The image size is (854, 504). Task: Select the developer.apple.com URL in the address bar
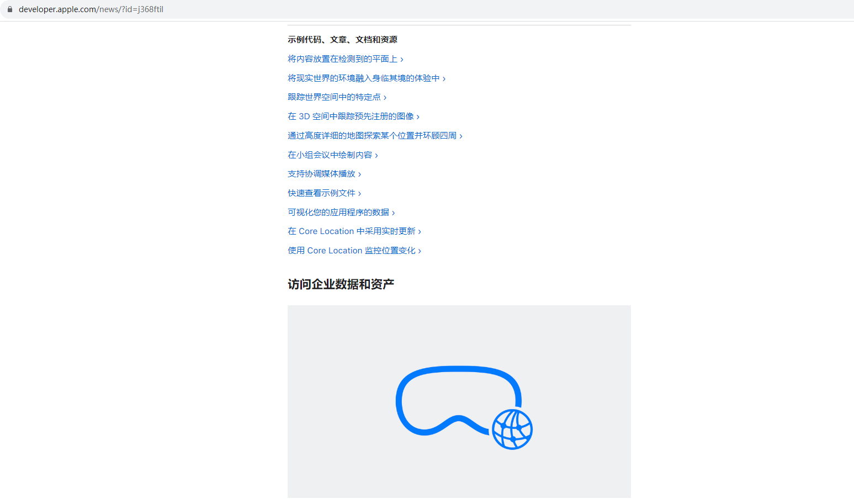[x=91, y=9]
